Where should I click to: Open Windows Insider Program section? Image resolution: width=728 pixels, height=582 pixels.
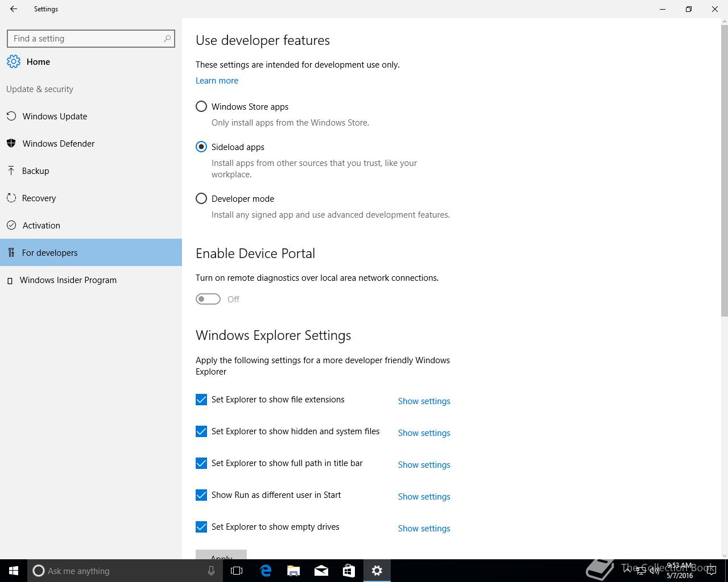coord(91,280)
